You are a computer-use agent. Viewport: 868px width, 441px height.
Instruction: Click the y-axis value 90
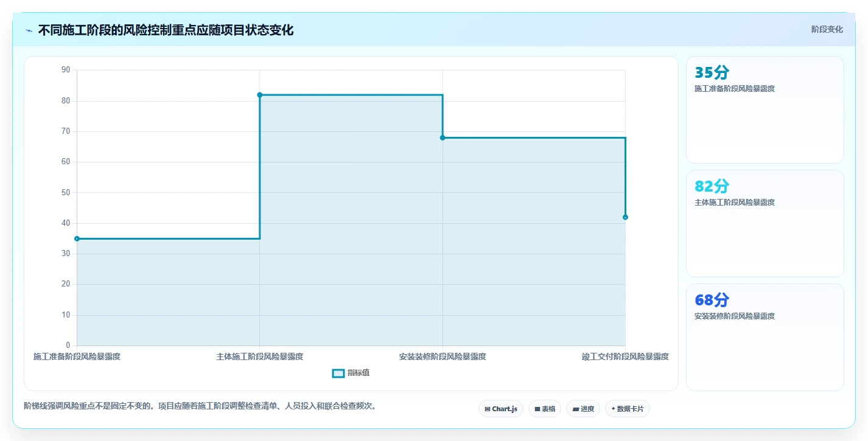(66, 70)
